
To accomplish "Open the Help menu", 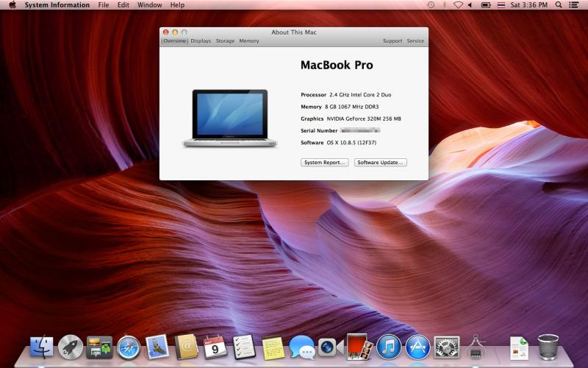I will 177,5.
